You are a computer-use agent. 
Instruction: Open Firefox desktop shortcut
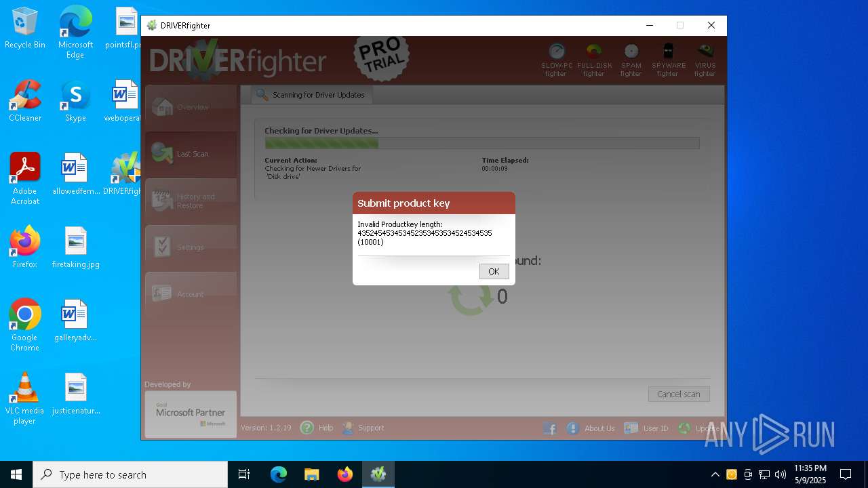[25, 247]
